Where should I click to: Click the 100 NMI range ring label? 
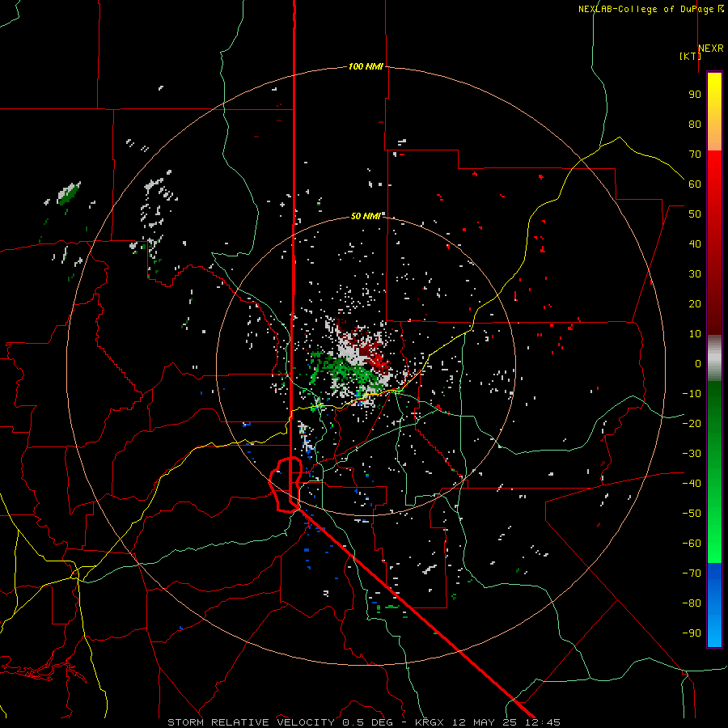(x=366, y=66)
